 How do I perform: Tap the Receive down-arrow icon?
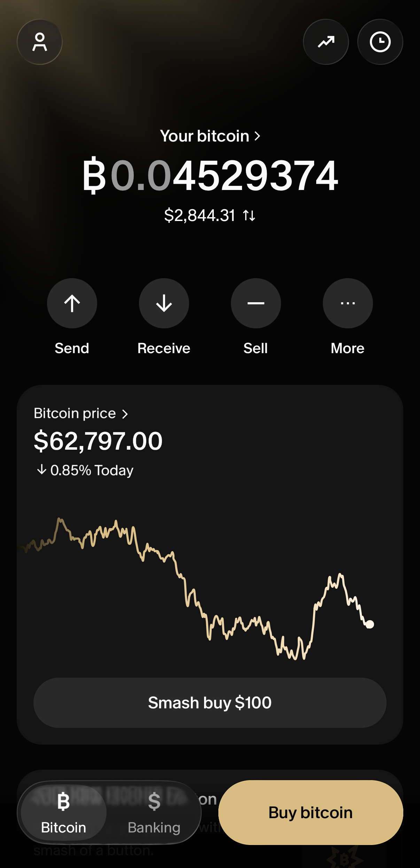point(164,303)
